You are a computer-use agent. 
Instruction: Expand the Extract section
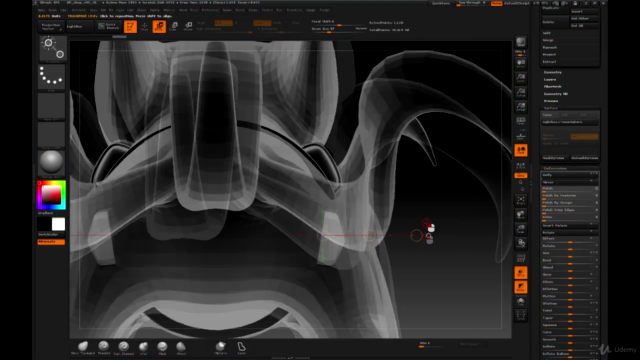pyautogui.click(x=549, y=62)
